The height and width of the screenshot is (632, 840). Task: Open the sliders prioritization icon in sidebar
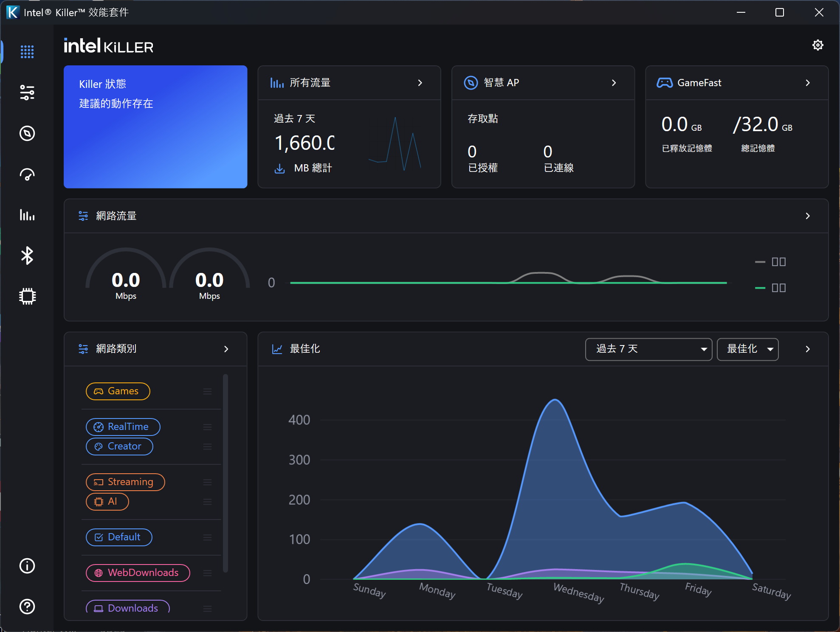click(x=27, y=93)
